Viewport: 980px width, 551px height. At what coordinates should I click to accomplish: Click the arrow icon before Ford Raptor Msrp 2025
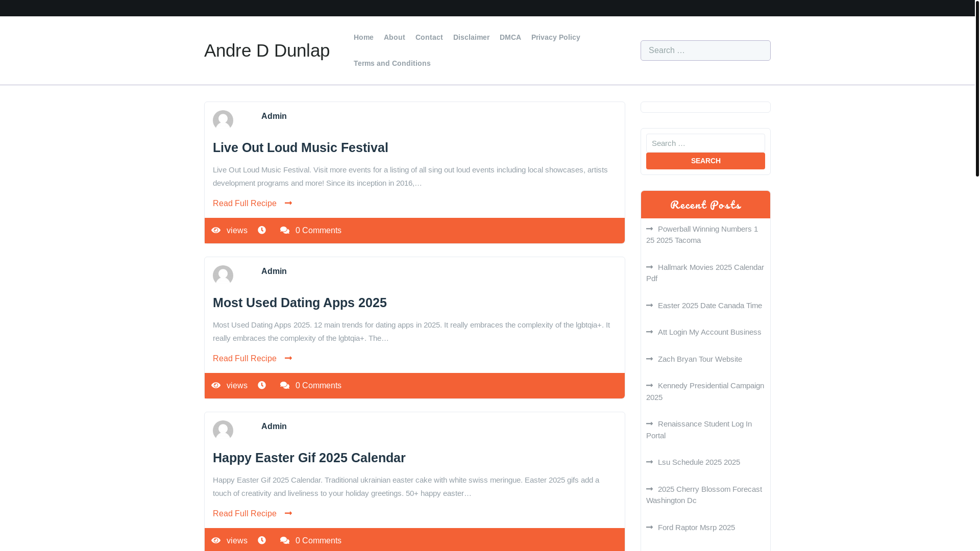[x=649, y=528]
